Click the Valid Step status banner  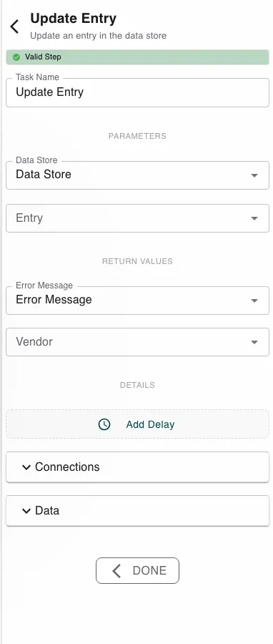pos(137,57)
